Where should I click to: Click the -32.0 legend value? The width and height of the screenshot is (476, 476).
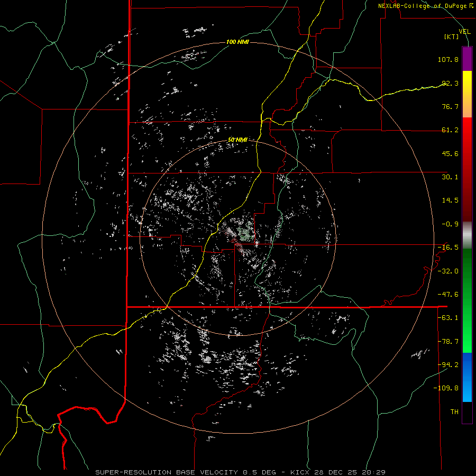pyautogui.click(x=448, y=271)
